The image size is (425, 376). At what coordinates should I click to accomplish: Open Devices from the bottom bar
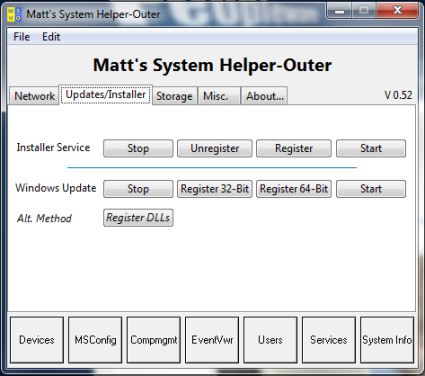[37, 340]
